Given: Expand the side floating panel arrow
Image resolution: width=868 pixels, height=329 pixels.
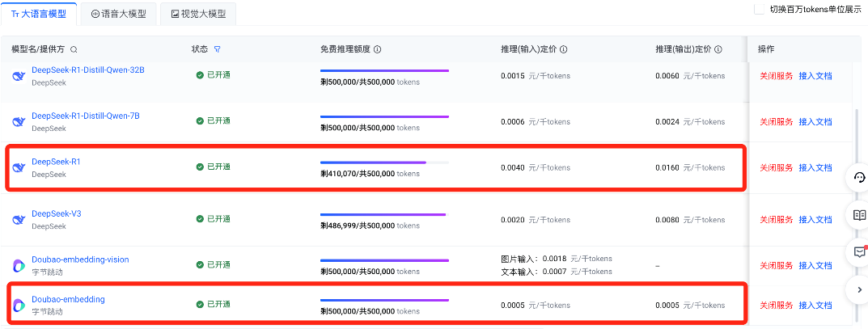Looking at the screenshot, I should pos(859,289).
